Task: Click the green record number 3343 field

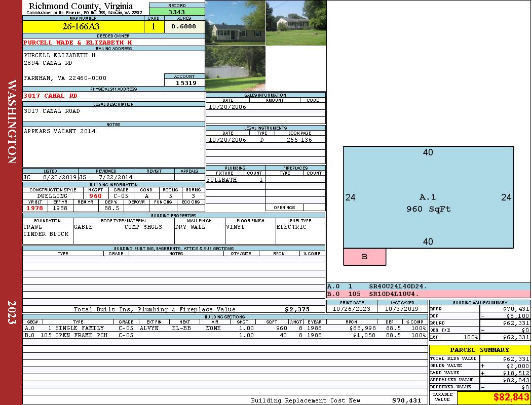Action: point(176,12)
